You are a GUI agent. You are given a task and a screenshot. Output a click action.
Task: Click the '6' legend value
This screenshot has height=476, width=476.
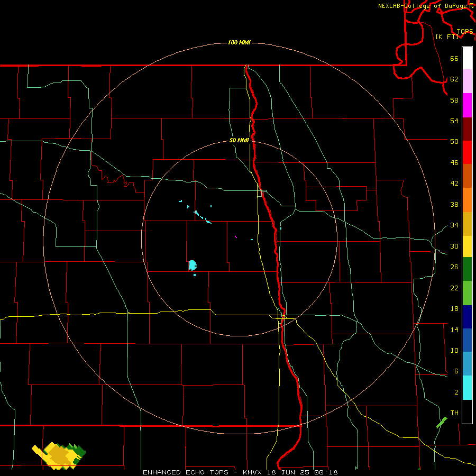point(456,371)
